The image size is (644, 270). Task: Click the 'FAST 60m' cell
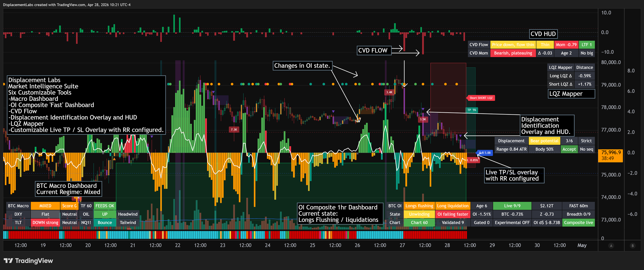[579, 206]
